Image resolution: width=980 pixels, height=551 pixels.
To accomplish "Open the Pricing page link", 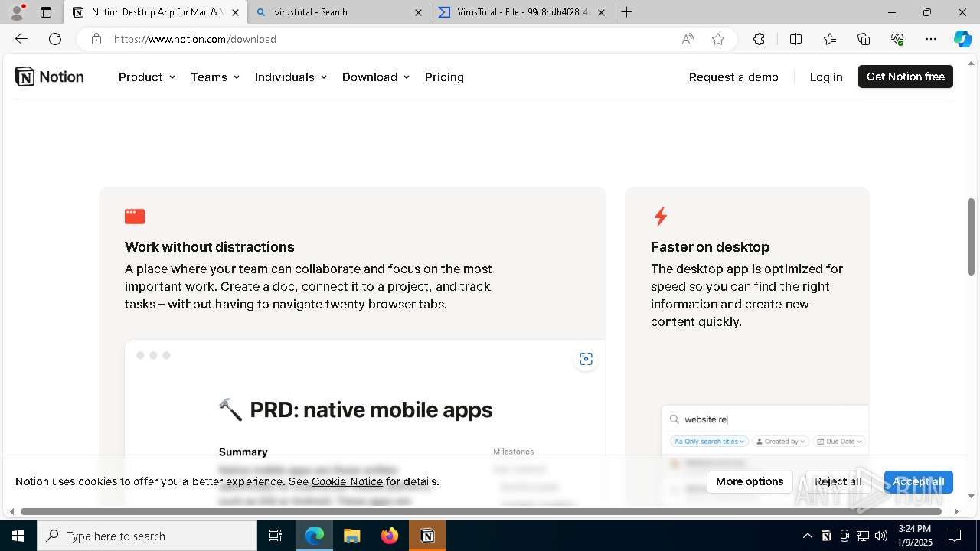I will tap(444, 77).
